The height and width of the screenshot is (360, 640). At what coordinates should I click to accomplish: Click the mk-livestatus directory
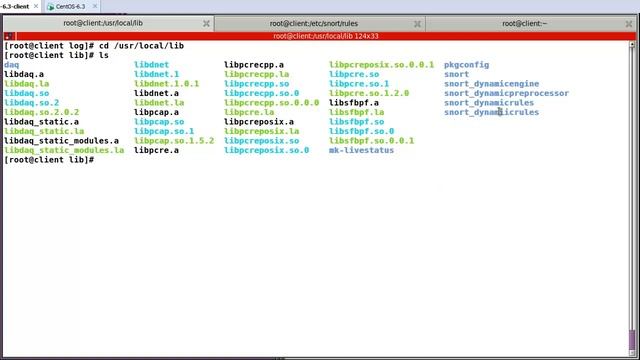coord(361,150)
